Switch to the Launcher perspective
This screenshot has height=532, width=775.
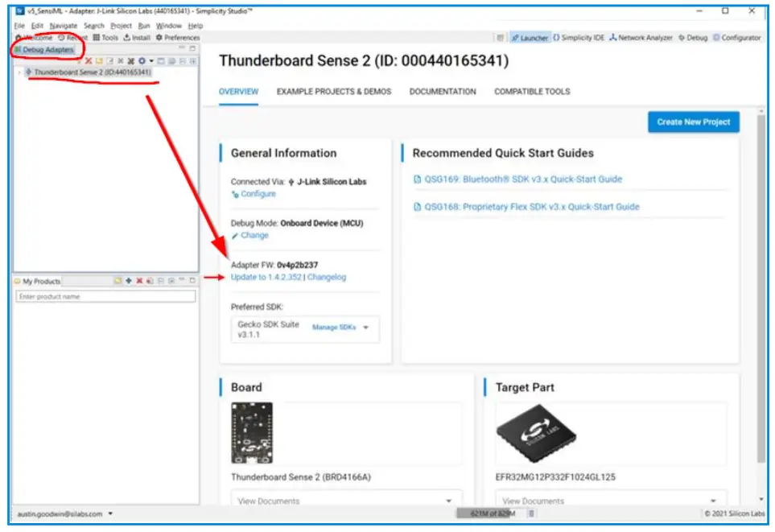click(530, 38)
